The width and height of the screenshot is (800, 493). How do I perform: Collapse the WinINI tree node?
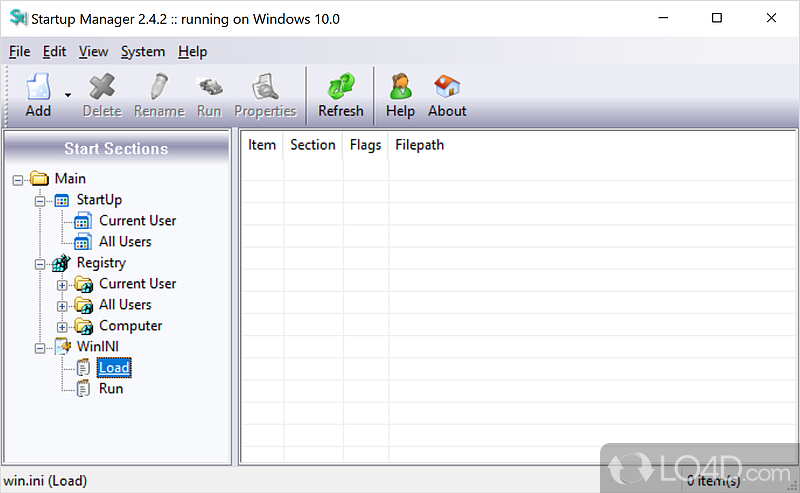(40, 347)
